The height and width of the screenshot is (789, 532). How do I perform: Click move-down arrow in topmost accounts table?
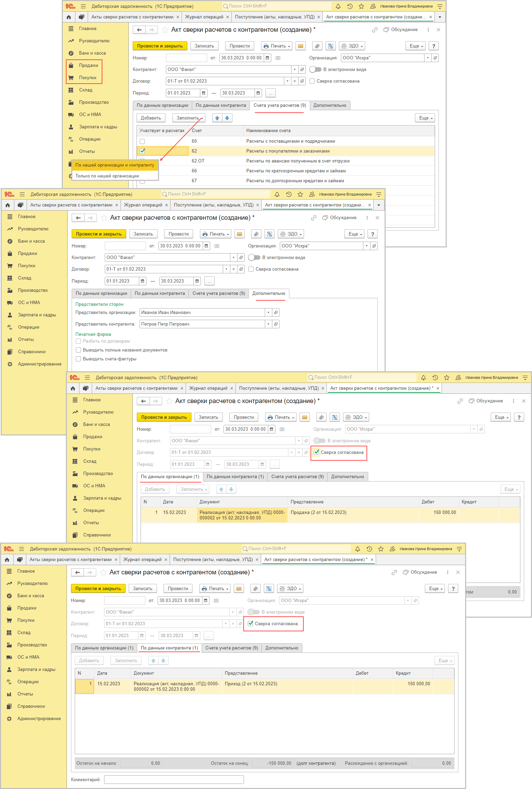point(227,118)
